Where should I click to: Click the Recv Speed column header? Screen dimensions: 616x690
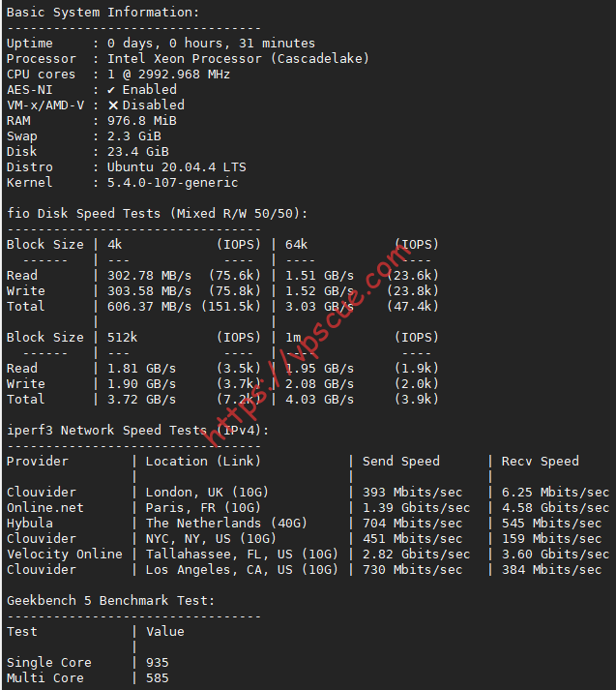coord(541,462)
